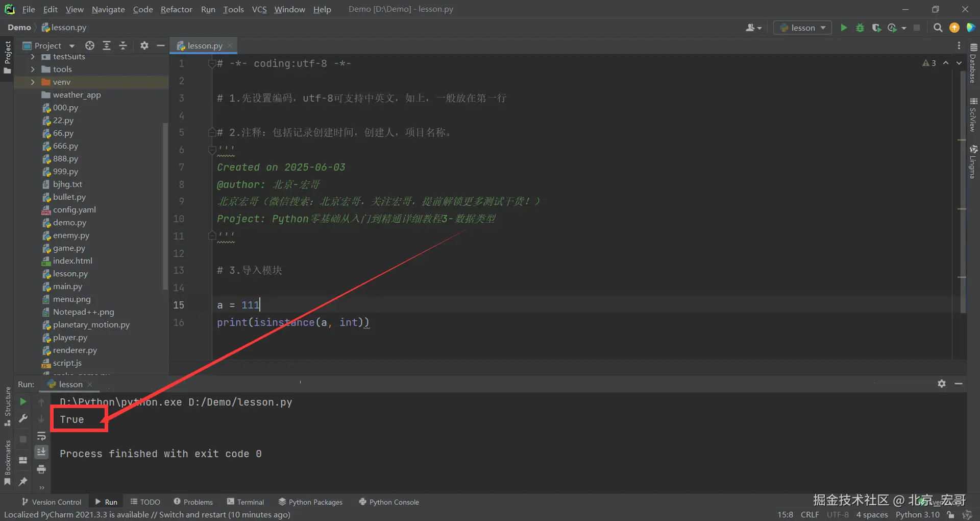Expand the venv folder
The image size is (980, 521).
[33, 82]
